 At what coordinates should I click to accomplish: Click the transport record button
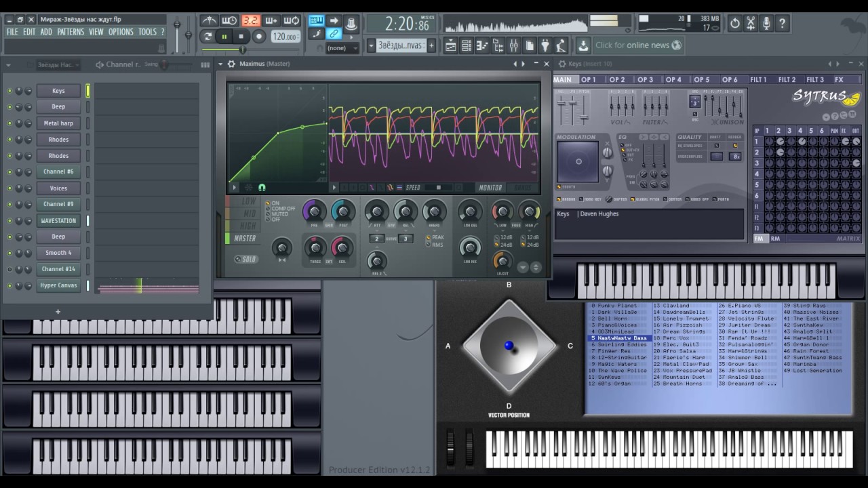(259, 37)
